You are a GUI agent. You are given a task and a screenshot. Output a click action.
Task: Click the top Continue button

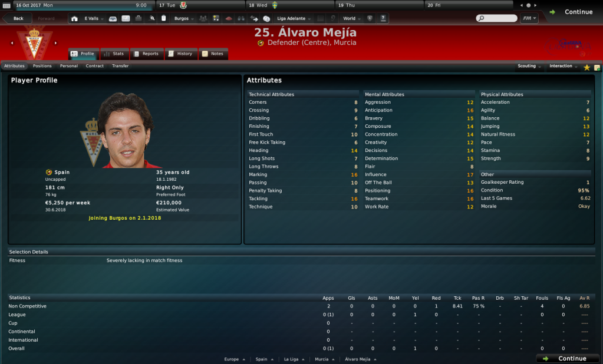tap(571, 12)
